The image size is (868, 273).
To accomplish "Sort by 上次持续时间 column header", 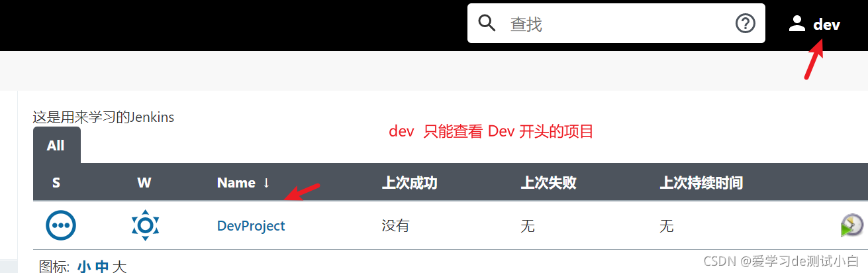I will click(701, 183).
